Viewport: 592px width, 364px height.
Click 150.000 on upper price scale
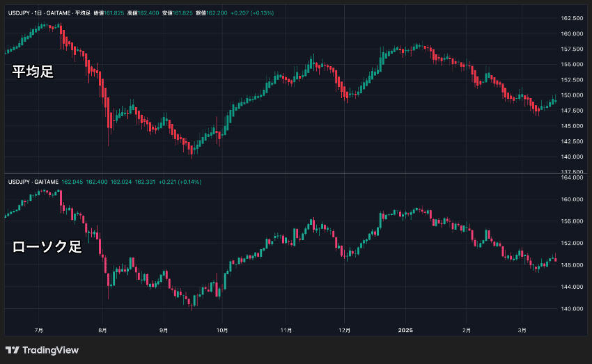572,95
